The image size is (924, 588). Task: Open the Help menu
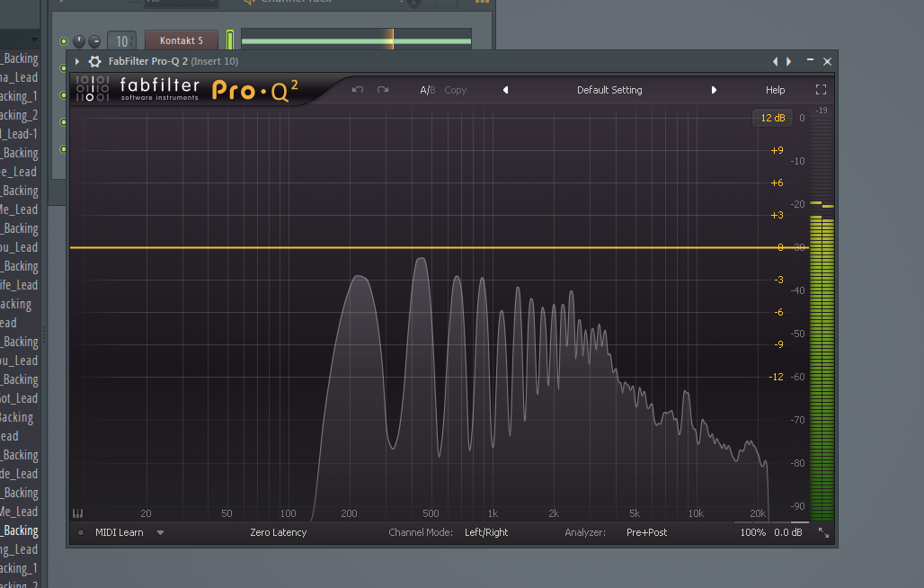pyautogui.click(x=775, y=90)
